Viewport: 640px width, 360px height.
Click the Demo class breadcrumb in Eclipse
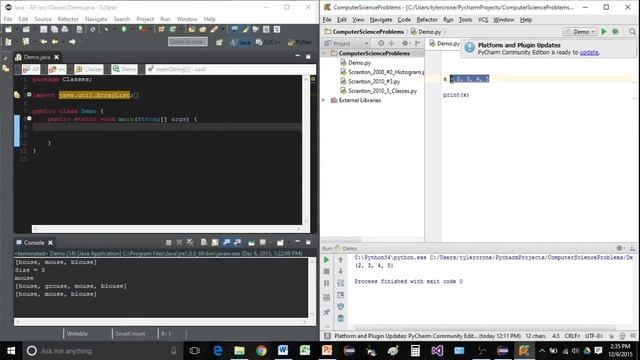coord(124,69)
